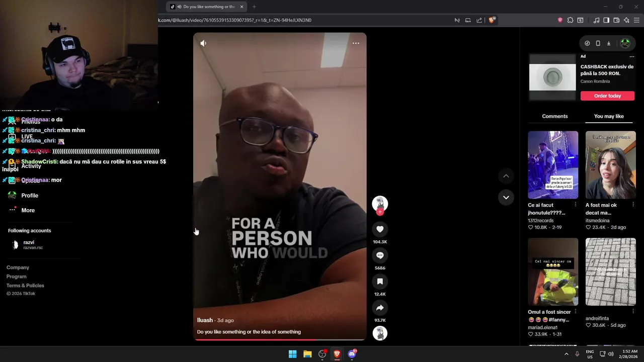Image resolution: width=644 pixels, height=362 pixels.
Task: Go to next video with down chevron
Action: pos(506,197)
